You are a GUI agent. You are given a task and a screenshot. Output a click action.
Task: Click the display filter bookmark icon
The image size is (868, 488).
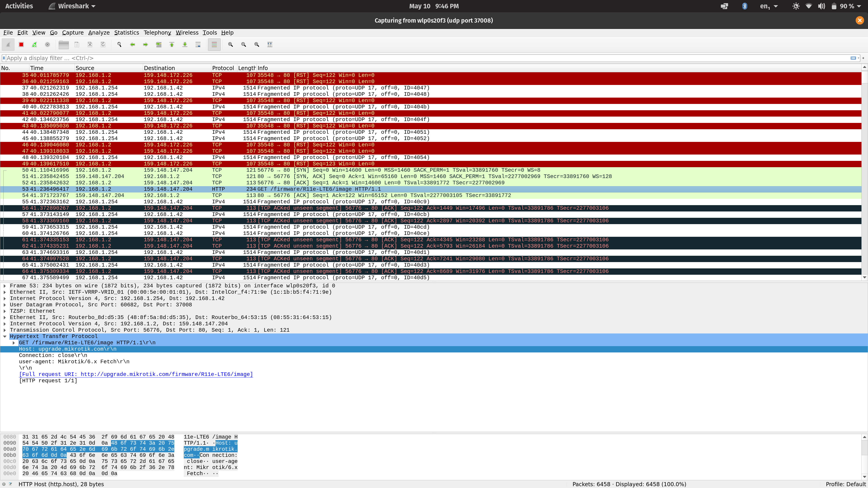click(x=4, y=58)
